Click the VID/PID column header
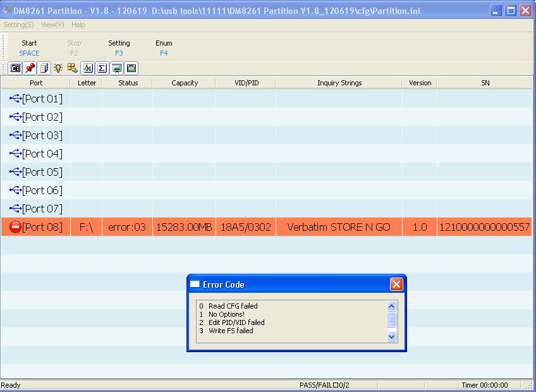The width and height of the screenshot is (536, 392). pyautogui.click(x=246, y=83)
